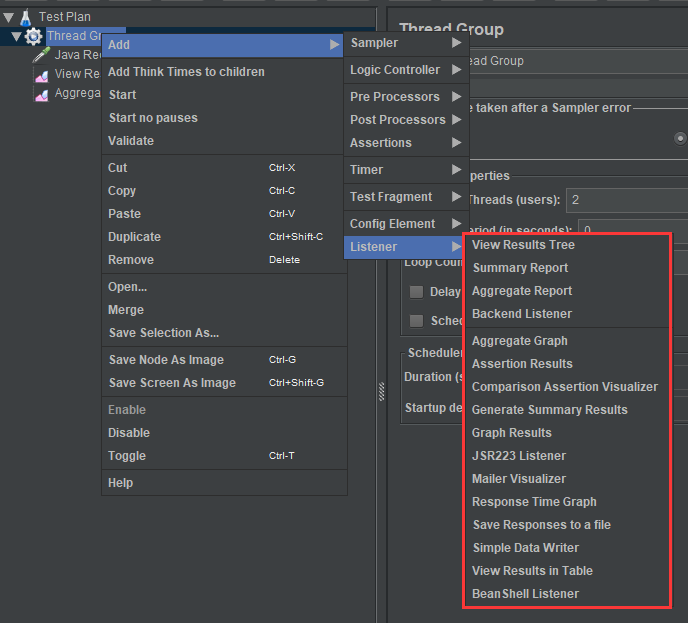Screen dimensions: 688x623
Task: Click the Test Plan flask icon
Action: pos(25,17)
